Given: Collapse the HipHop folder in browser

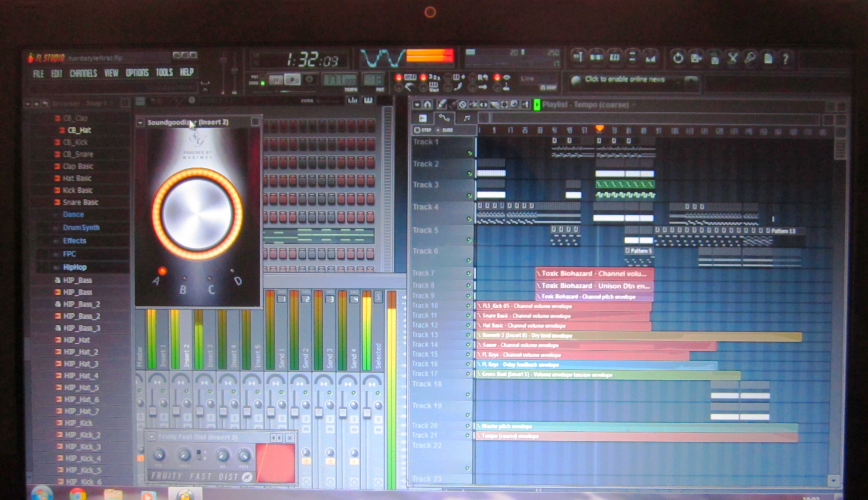Looking at the screenshot, I should click(x=75, y=267).
